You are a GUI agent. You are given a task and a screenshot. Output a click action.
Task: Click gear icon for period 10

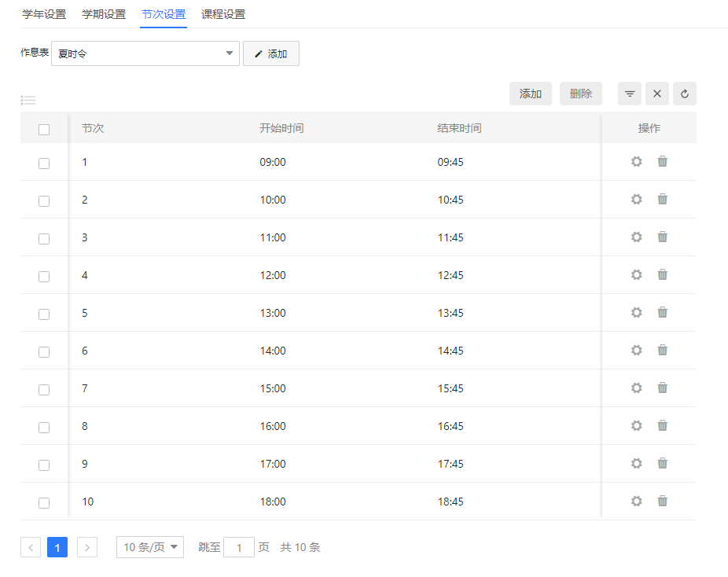pyautogui.click(x=637, y=501)
